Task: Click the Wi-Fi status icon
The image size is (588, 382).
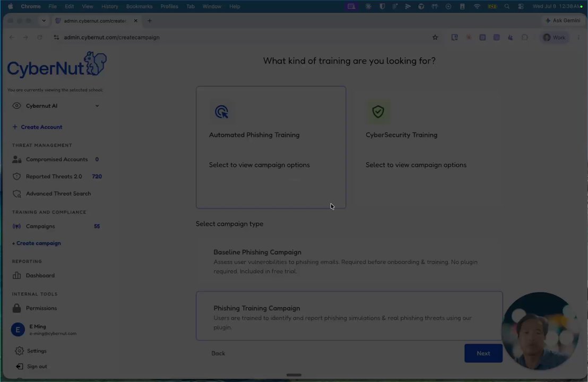Action: point(477,6)
